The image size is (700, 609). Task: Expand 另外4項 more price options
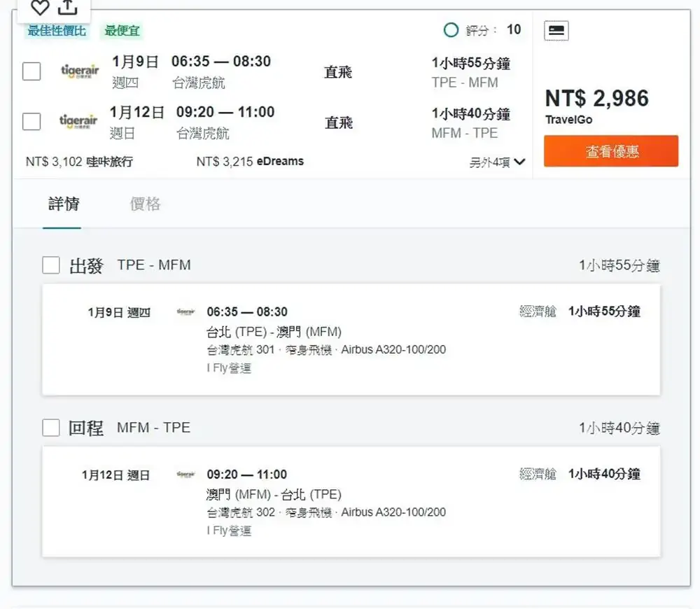click(497, 162)
